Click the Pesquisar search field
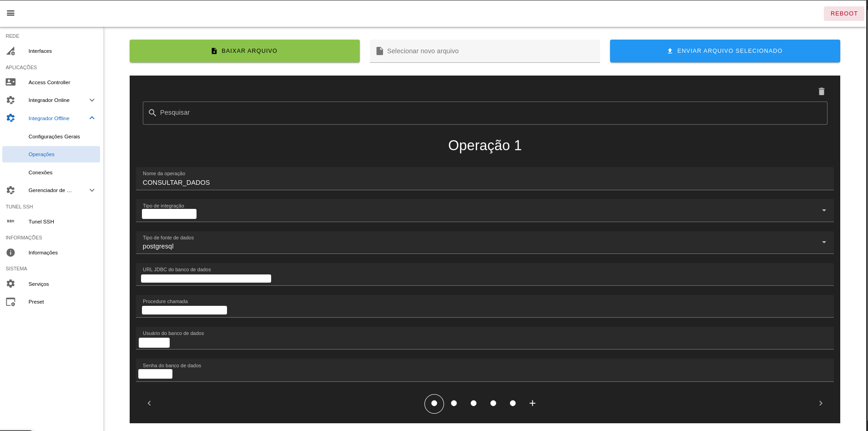The width and height of the screenshot is (868, 431). [485, 113]
